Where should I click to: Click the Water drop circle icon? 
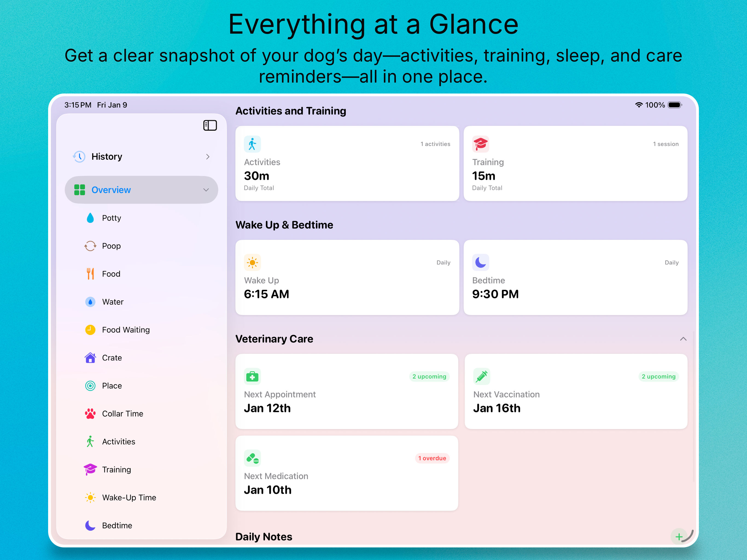(90, 302)
